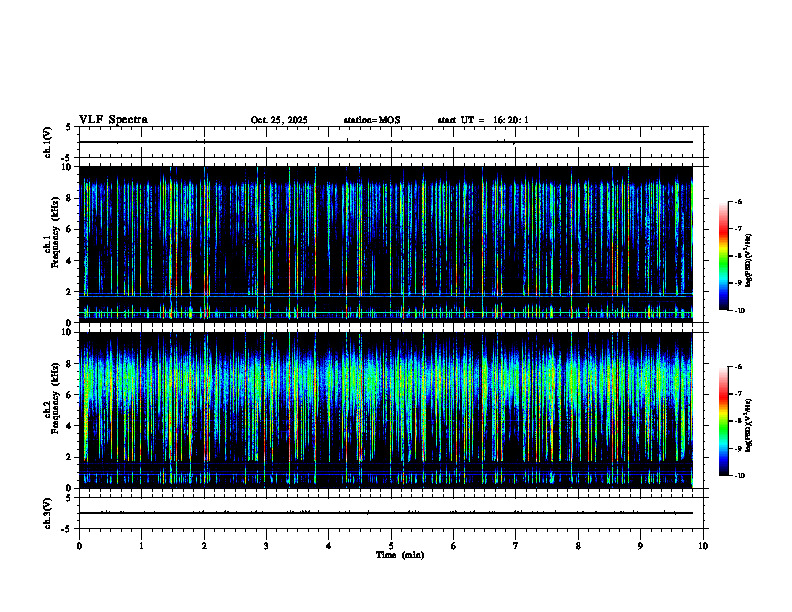Viewport: 792px width, 612px height.
Task: Click the ch.2 spectrogram plot area
Action: point(385,410)
